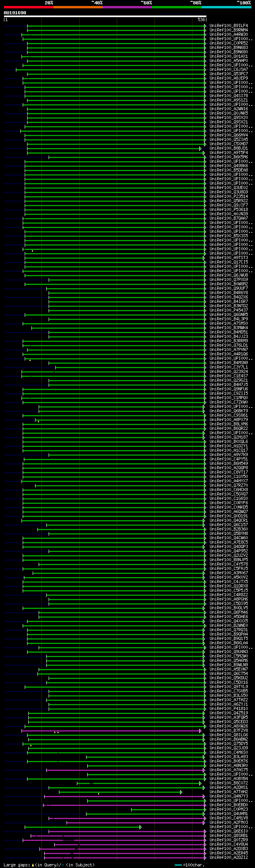
Task: Click hit label UniRef100_Q0TZR9
Action: click(x=229, y=840)
